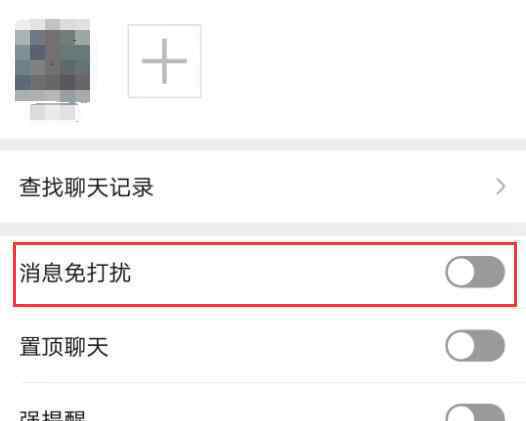Viewport: 526px width, 421px height.
Task: Click the gray track of 消息免打扰 switch
Action: pyautogui.click(x=490, y=272)
